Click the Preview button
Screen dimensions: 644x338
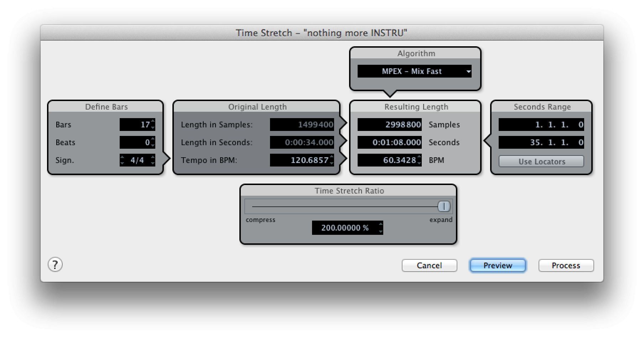(498, 265)
